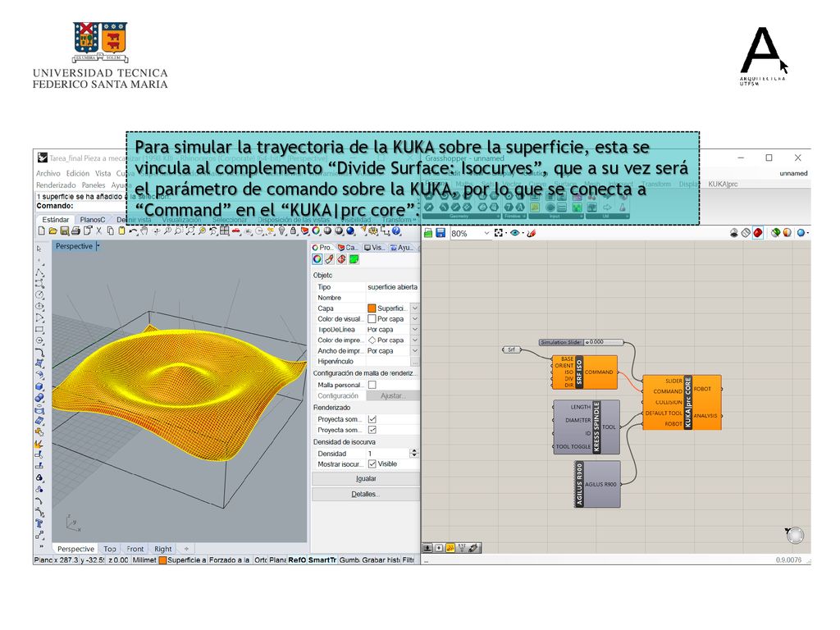Click the Undo arrow icon in Rhino toolbar
Image resolution: width=840 pixels, height=630 pixels.
pos(132,231)
